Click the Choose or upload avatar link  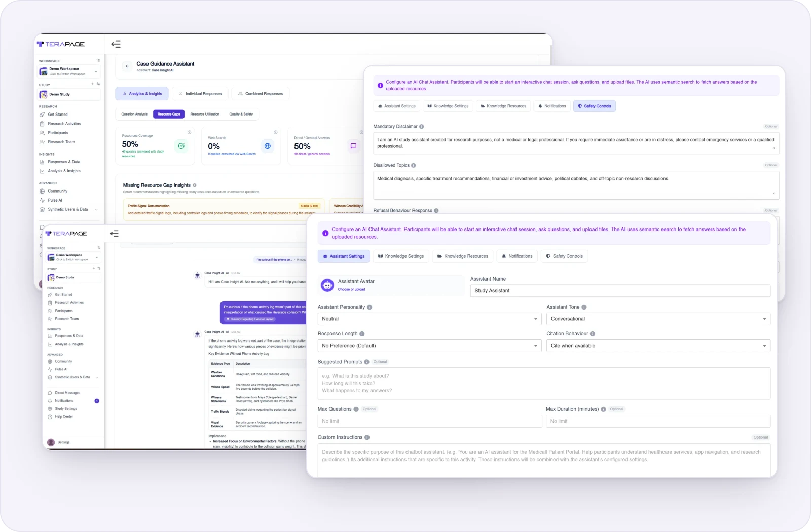coord(351,290)
